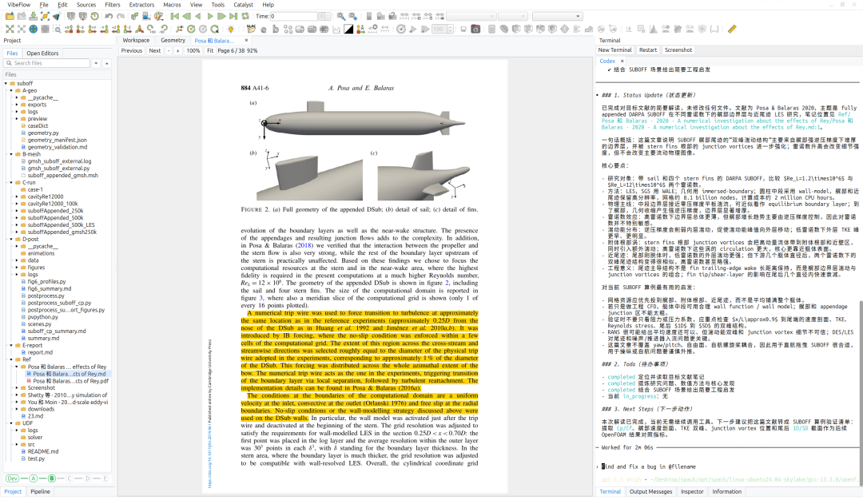Image resolution: width=863 pixels, height=504 pixels.
Task: Click the Undo arrow icon
Action: [109, 17]
